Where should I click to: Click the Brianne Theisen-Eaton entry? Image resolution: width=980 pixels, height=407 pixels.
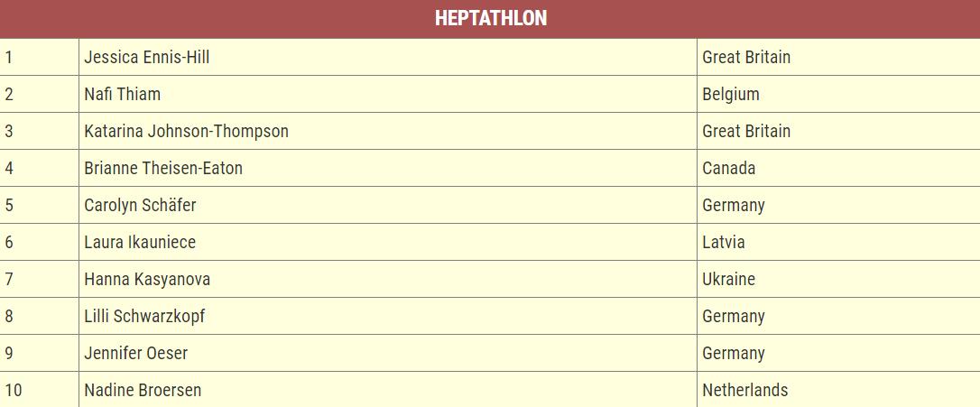(387, 168)
